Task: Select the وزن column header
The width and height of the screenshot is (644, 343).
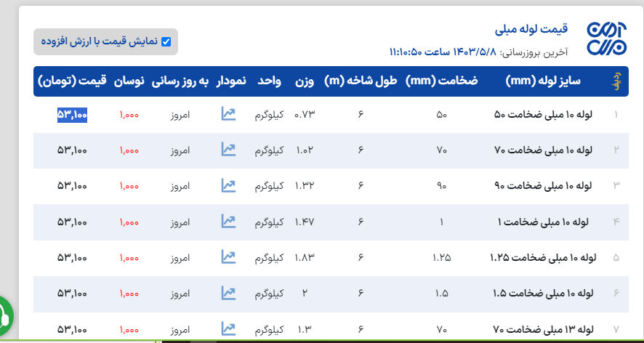Action: coord(305,81)
